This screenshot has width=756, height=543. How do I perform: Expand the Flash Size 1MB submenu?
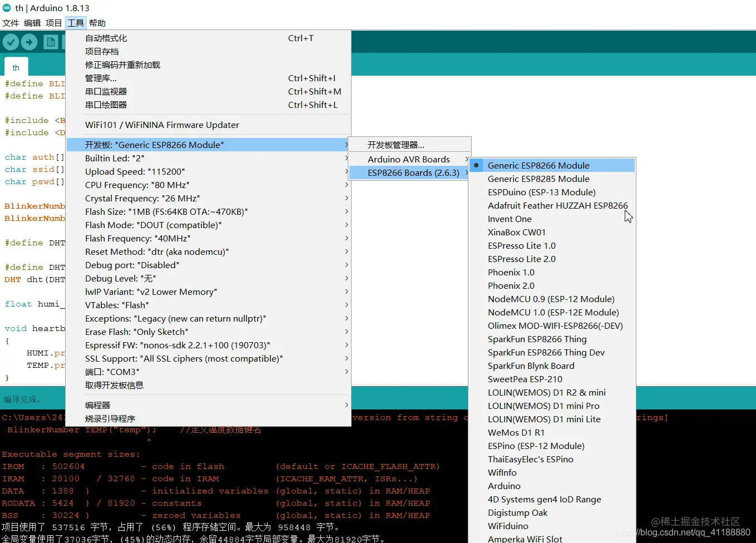point(209,211)
